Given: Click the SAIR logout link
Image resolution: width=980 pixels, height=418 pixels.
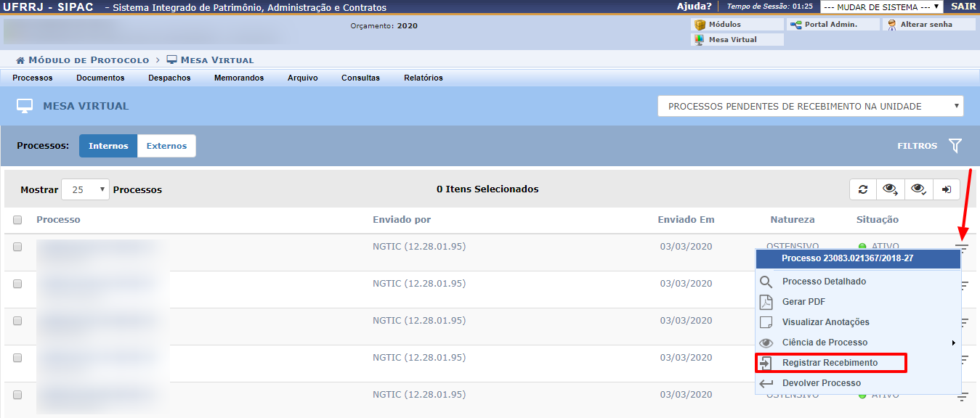Looking at the screenshot, I should (x=963, y=7).
